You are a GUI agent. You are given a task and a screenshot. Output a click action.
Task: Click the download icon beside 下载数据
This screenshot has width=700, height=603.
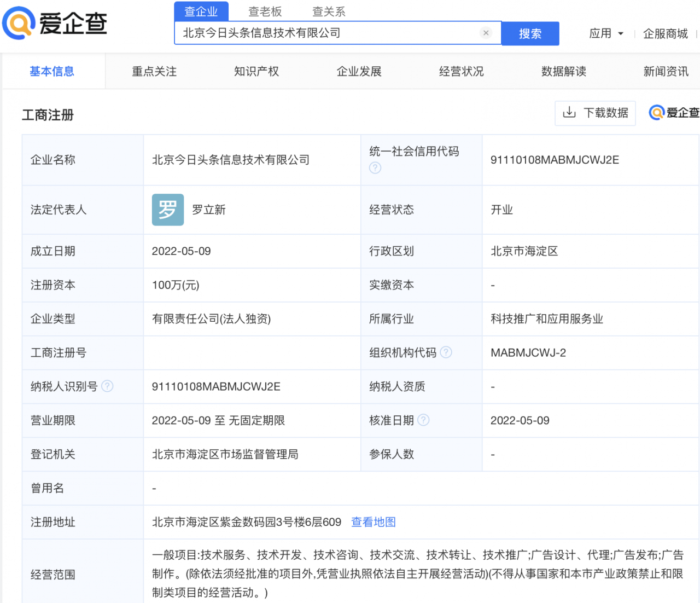point(570,113)
